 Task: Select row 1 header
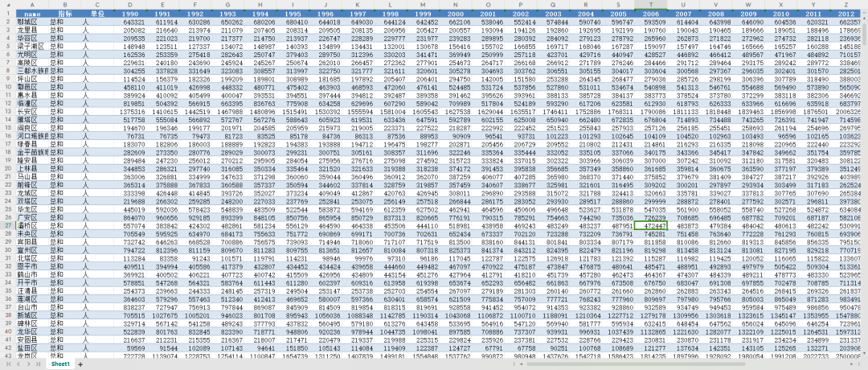point(8,13)
